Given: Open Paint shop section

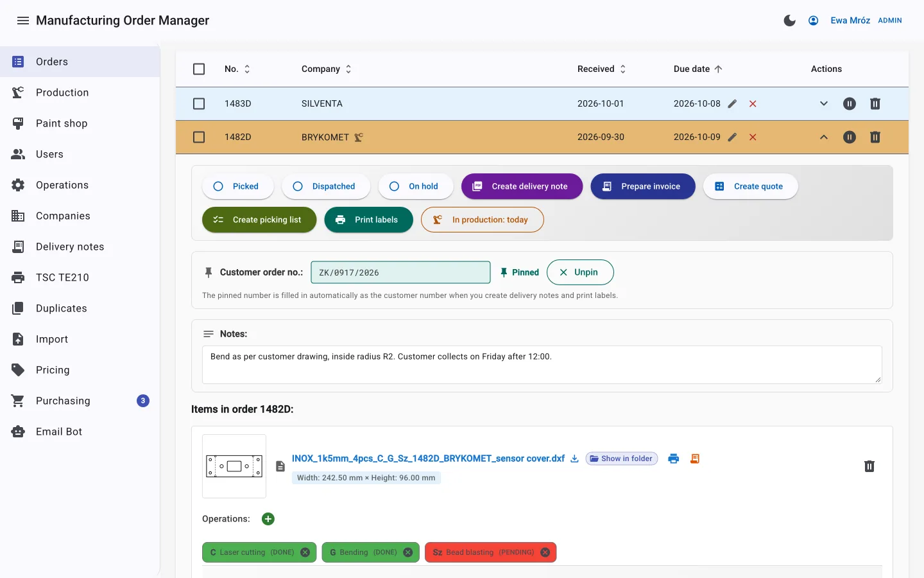Looking at the screenshot, I should tap(80, 123).
